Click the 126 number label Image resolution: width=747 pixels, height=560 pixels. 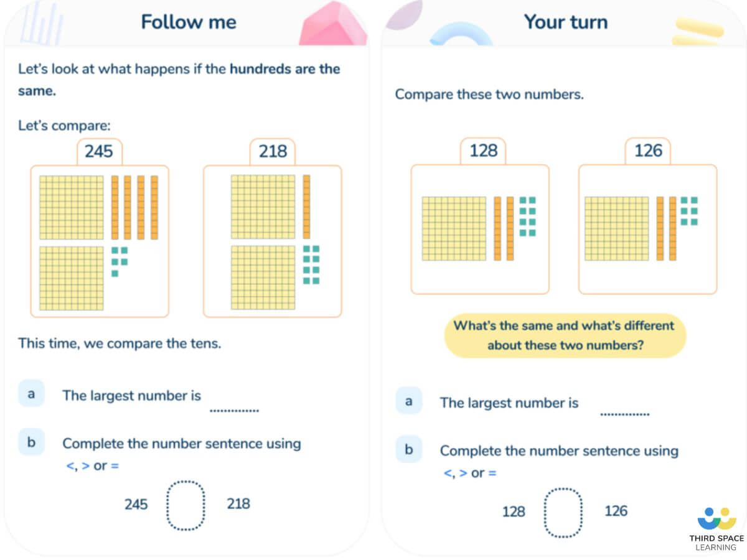point(648,151)
